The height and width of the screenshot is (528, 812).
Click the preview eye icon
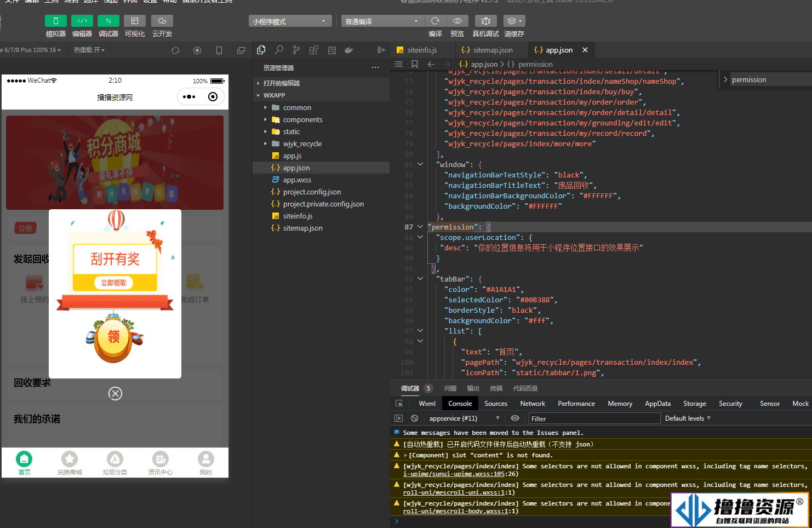[458, 21]
